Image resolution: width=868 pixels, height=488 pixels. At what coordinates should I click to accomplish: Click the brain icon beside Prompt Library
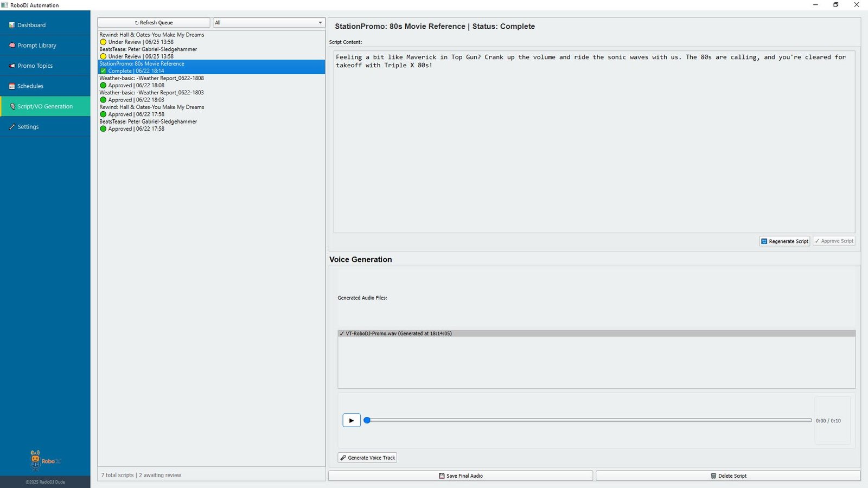(x=12, y=45)
